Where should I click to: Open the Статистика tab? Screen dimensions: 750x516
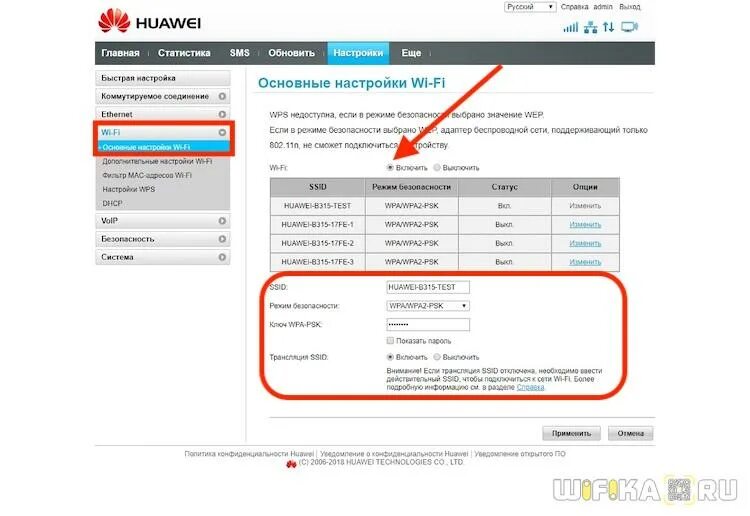pos(184,53)
